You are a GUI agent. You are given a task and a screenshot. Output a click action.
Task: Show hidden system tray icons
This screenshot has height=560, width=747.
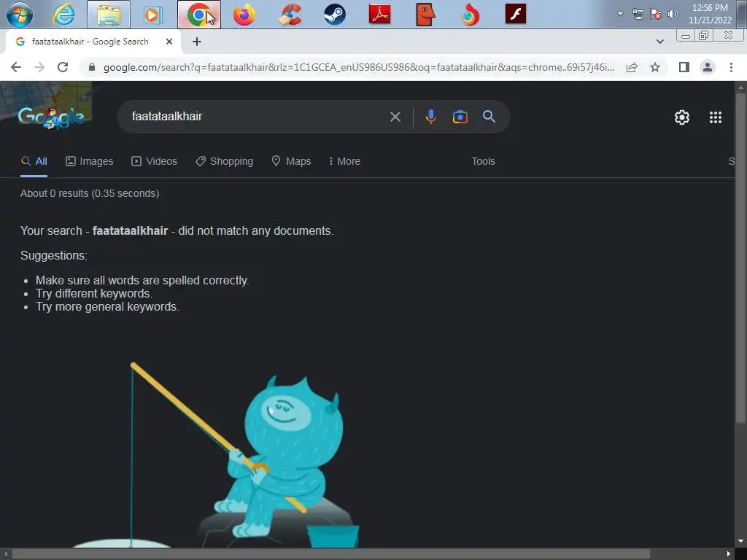620,14
